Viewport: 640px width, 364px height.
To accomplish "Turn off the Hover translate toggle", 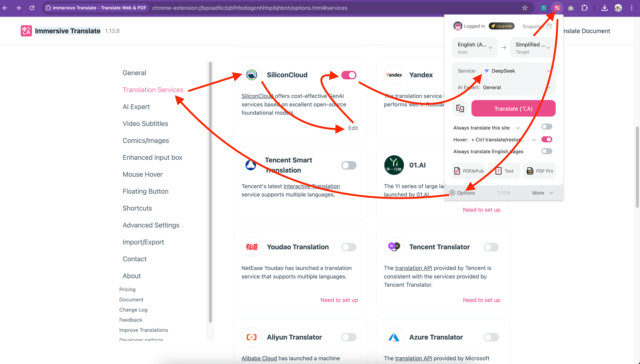I will [547, 139].
